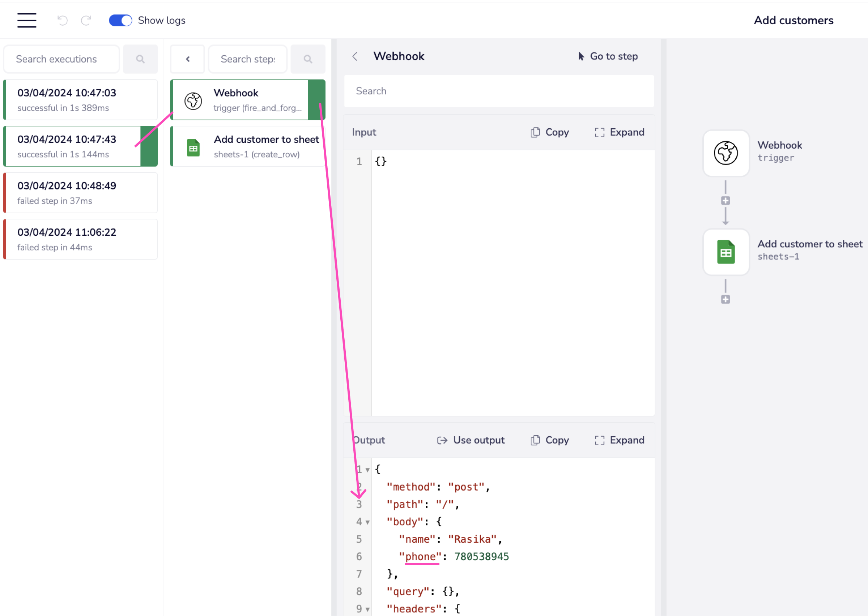Click the Google Sheets node on canvas
Screen dimensions: 868x616
coord(726,252)
